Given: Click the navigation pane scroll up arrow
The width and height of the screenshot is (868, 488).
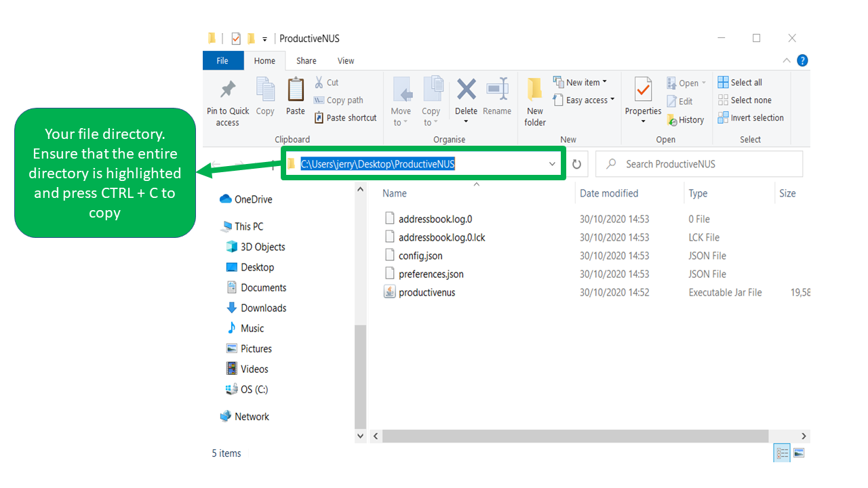Looking at the screenshot, I should pos(360,190).
